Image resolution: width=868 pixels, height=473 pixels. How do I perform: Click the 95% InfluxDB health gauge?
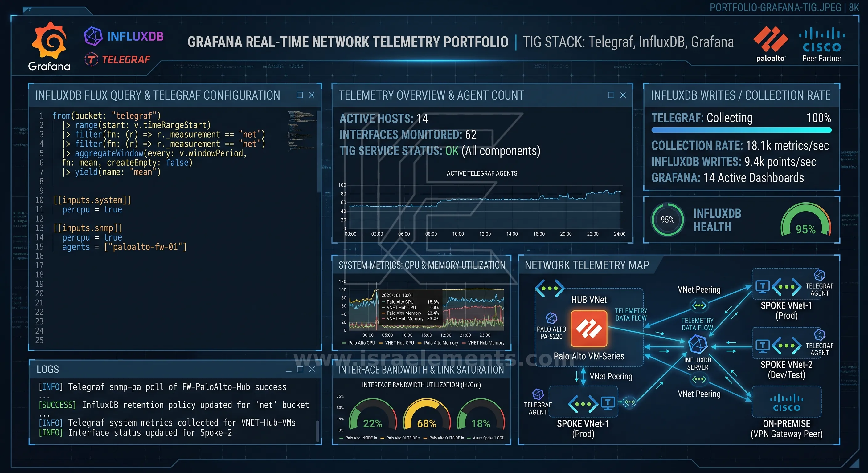click(806, 220)
